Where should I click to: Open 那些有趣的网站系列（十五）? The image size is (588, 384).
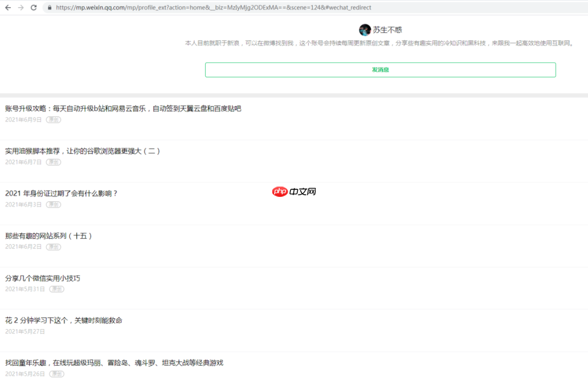(48, 236)
